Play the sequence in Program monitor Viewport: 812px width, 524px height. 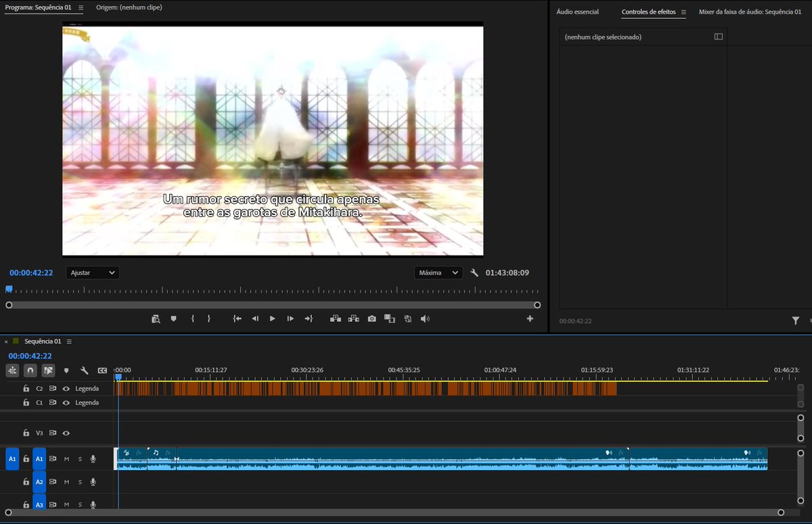pyautogui.click(x=273, y=318)
